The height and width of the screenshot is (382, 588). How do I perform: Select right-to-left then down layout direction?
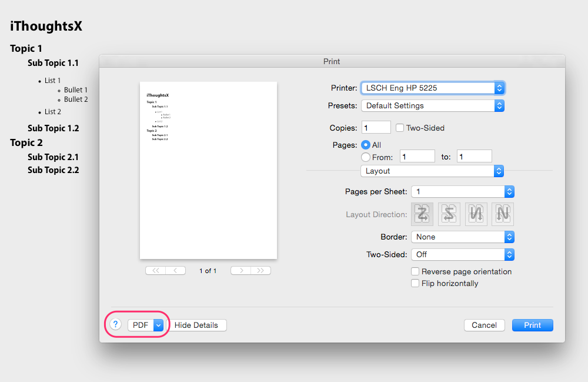point(449,214)
